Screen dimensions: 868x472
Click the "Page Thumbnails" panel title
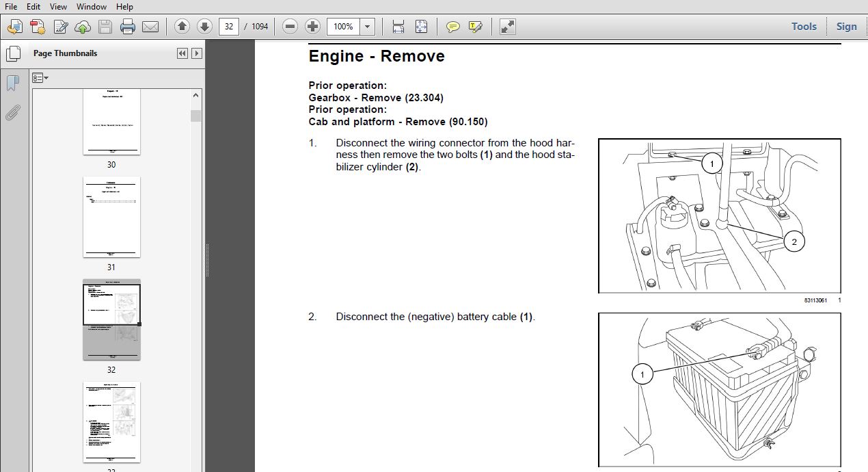coord(65,53)
